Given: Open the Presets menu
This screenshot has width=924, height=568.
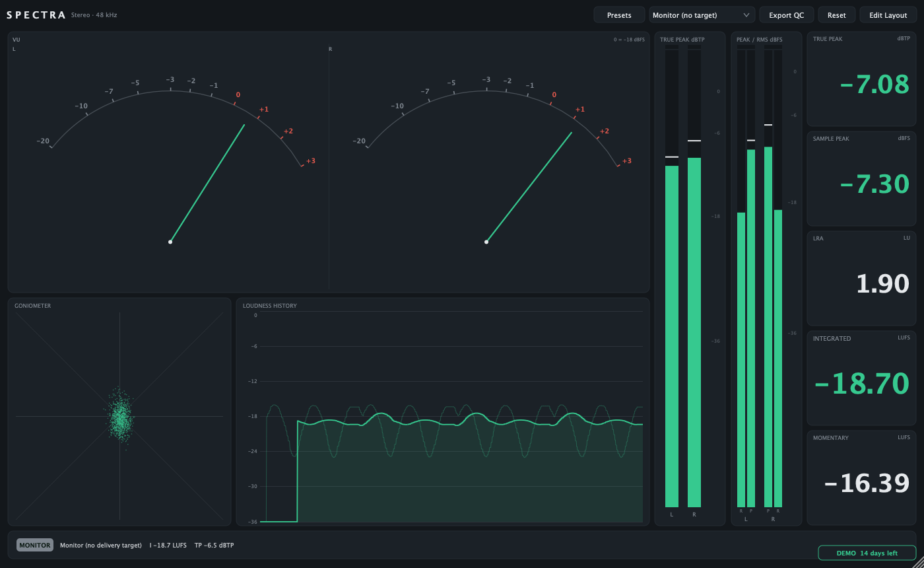Looking at the screenshot, I should point(619,15).
